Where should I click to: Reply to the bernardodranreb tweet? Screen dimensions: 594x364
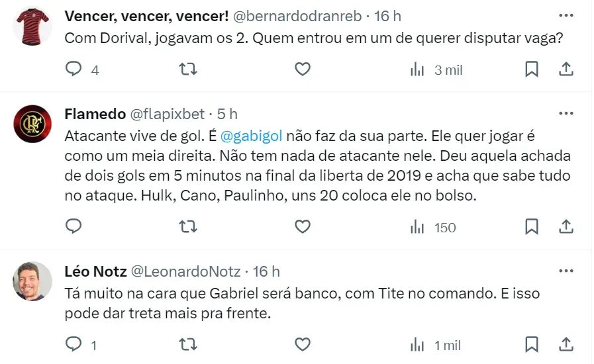(x=75, y=69)
